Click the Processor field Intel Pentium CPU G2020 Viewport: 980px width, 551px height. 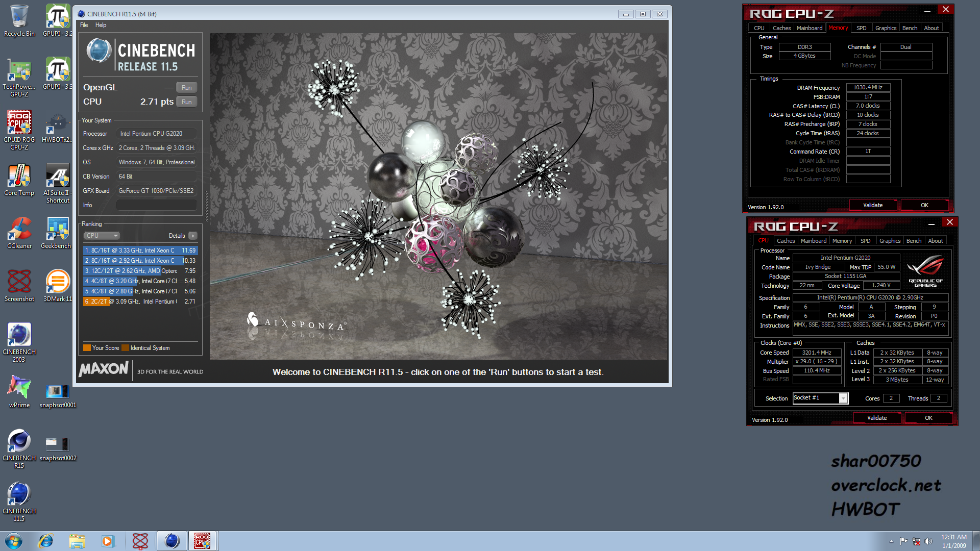pyautogui.click(x=157, y=134)
